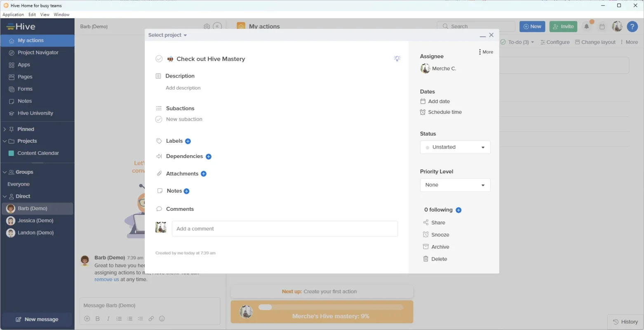Open the Window menu
This screenshot has width=644, height=330.
pos(61,14)
